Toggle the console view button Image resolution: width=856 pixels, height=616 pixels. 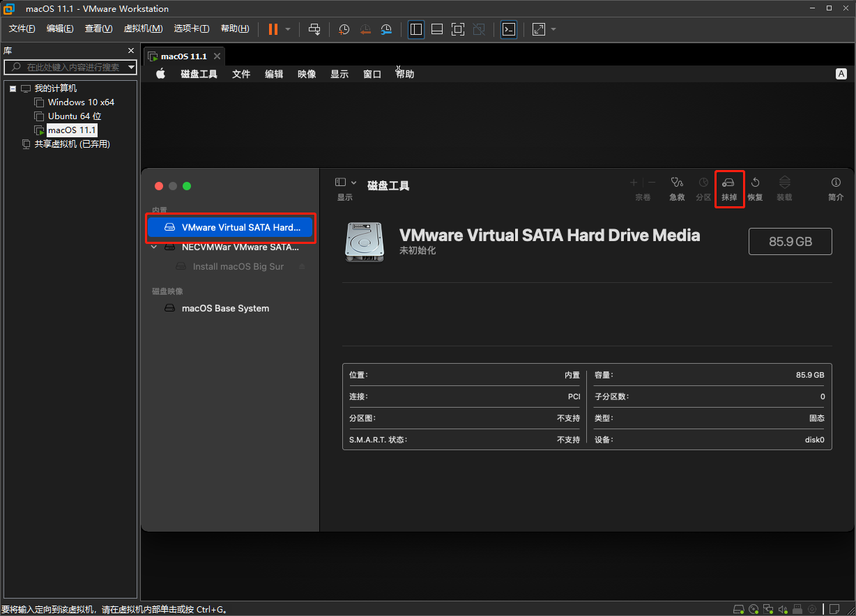coord(509,29)
